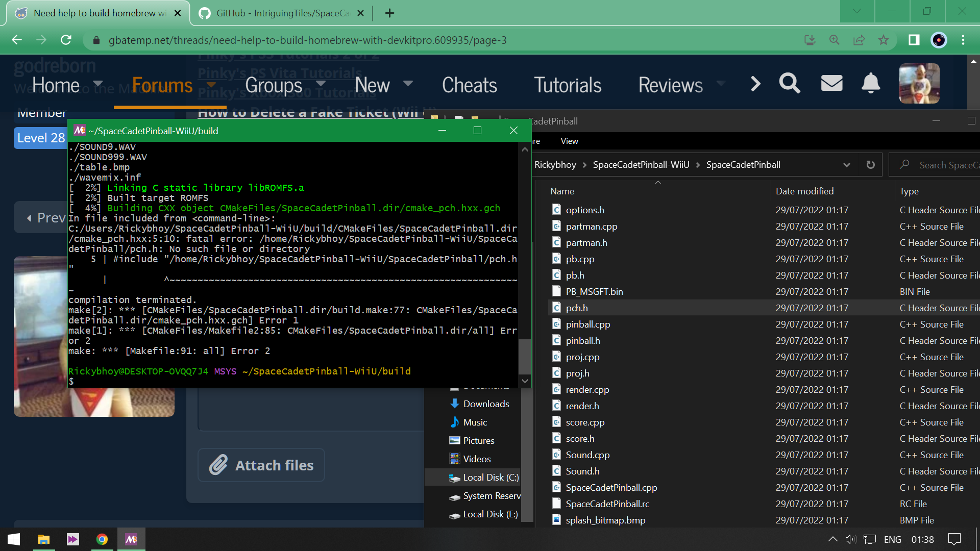Screen dimensions: 980x551
Task: Open the Pinky's PS Vita Tutorials link
Action: click(281, 73)
